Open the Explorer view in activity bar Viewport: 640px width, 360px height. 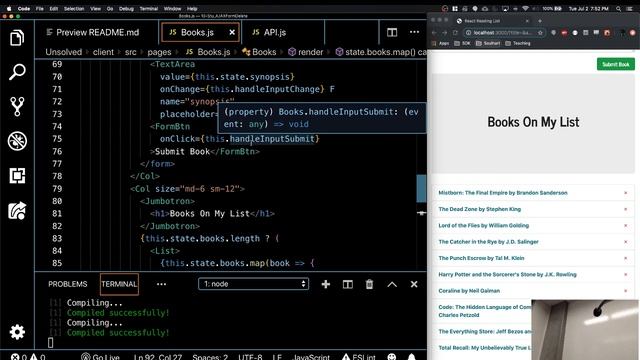[17, 38]
